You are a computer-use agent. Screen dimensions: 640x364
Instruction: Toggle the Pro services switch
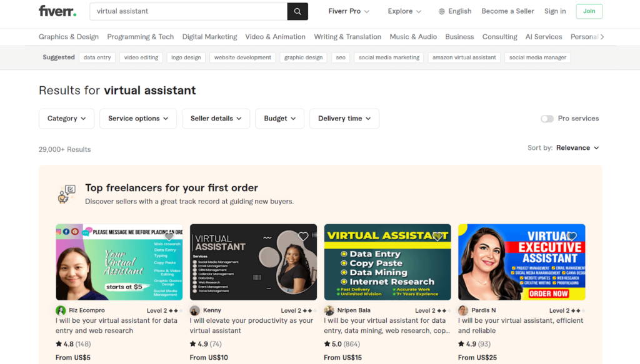click(x=547, y=119)
